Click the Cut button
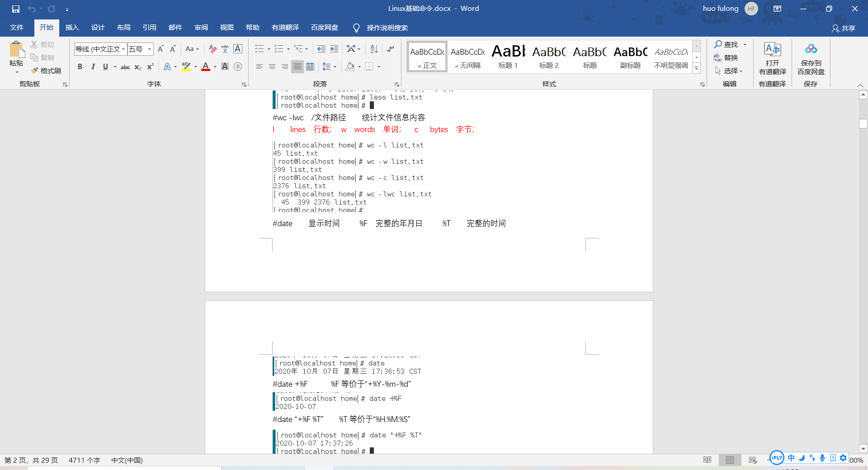Image resolution: width=868 pixels, height=470 pixels. click(x=42, y=44)
